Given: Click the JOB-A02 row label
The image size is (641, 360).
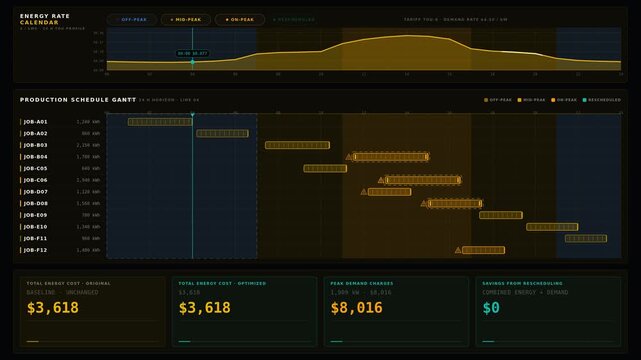Looking at the screenshot, I should [35, 134].
